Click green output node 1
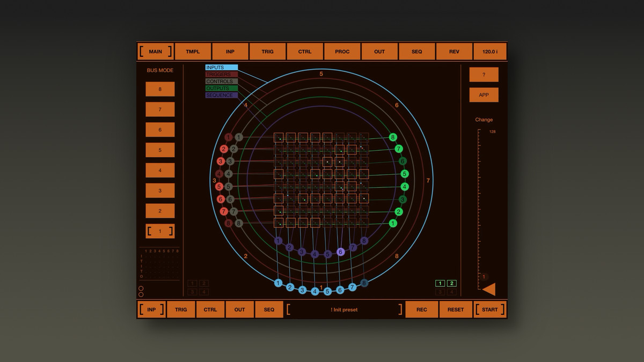This screenshot has height=362, width=644. [393, 223]
